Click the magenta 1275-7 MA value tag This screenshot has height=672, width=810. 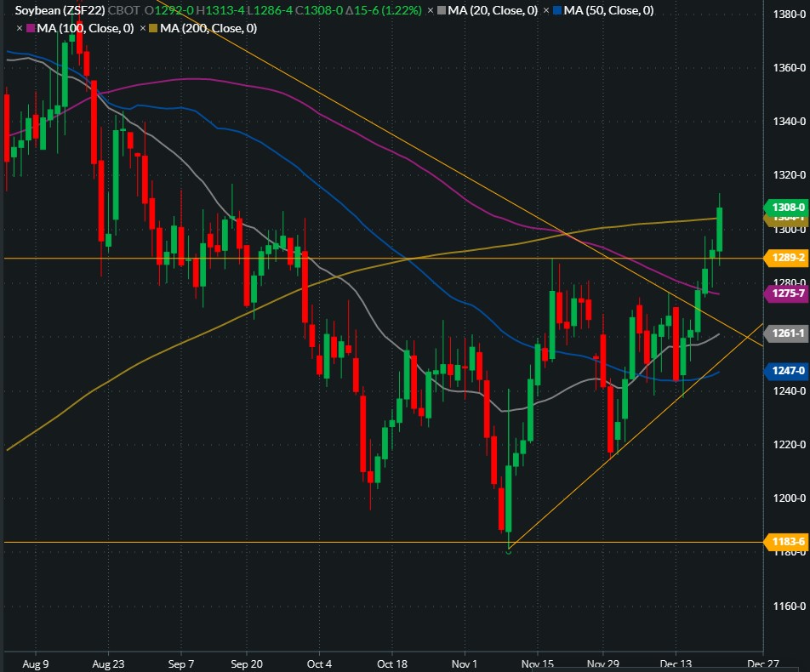pos(786,293)
